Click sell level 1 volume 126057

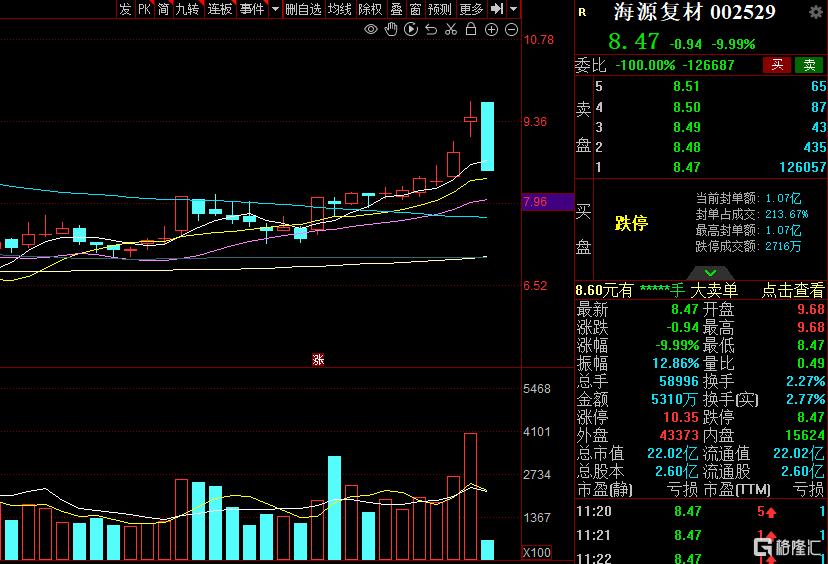803,167
